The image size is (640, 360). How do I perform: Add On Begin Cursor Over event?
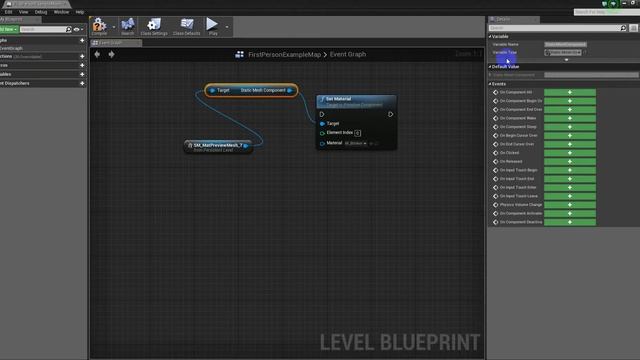tap(570, 136)
